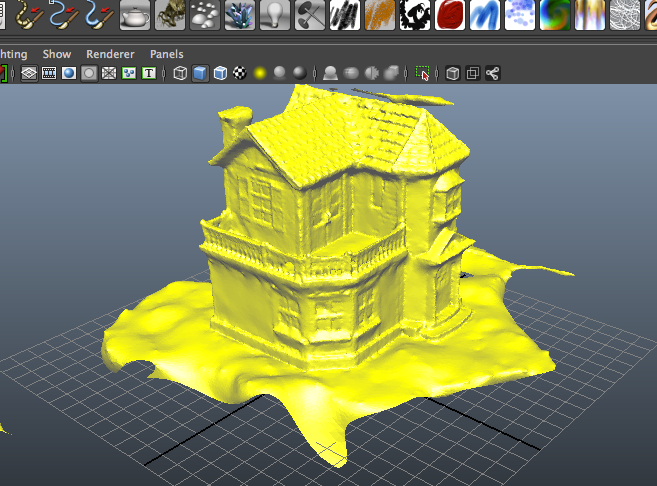Screen dimensions: 657x486
Task: Choose the blue marker stroke brush
Action: tap(485, 15)
